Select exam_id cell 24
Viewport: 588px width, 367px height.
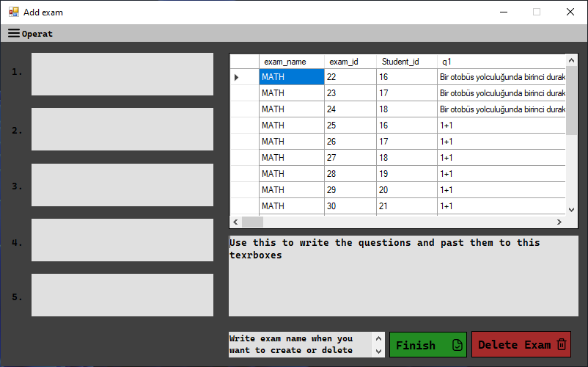tap(350, 109)
